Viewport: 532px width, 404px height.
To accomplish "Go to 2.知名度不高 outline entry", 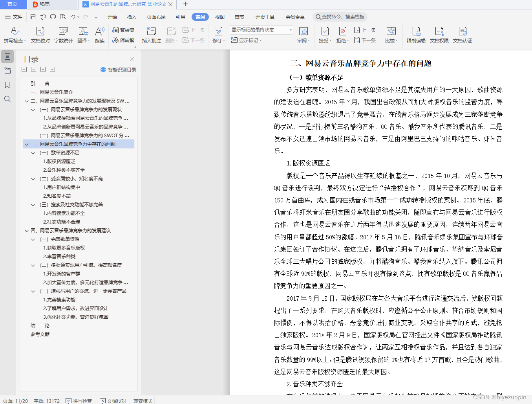I will (57, 196).
